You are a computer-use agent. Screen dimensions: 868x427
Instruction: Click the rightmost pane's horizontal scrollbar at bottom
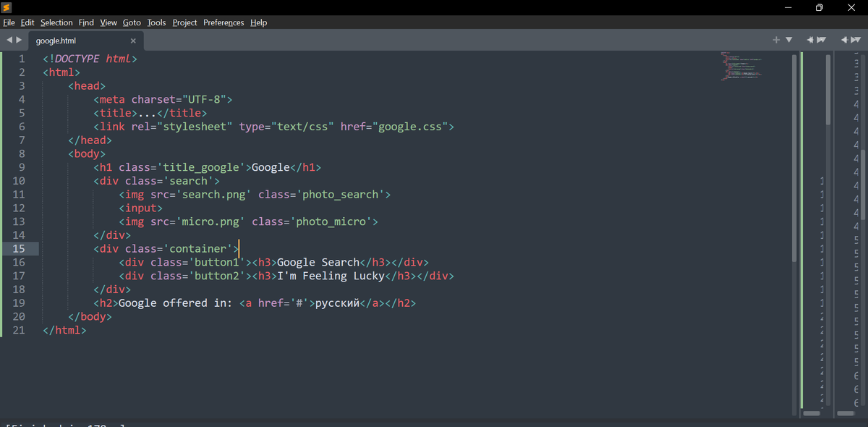tap(846, 413)
